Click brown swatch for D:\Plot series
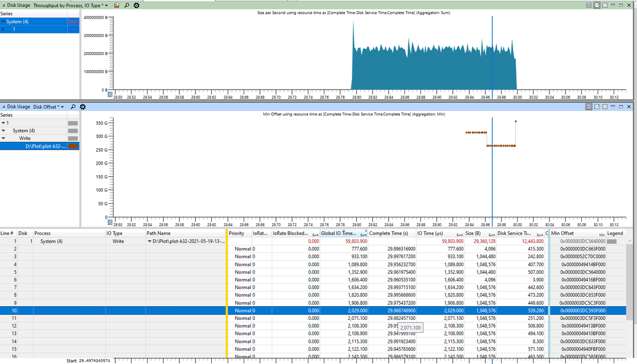Image resolution: width=637 pixels, height=364 pixels. click(x=73, y=146)
